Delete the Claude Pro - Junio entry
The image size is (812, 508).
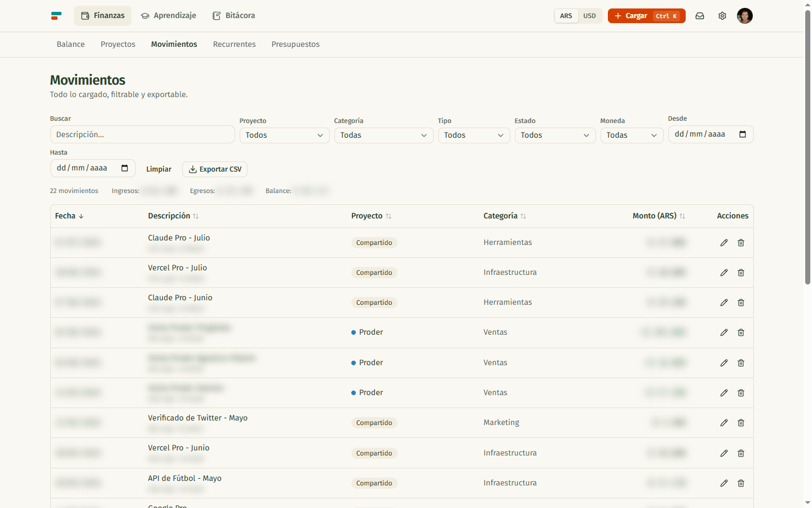[x=741, y=303]
